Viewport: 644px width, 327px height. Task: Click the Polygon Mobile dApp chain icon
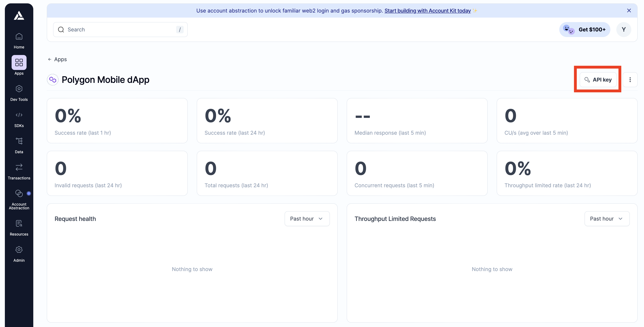(x=53, y=80)
